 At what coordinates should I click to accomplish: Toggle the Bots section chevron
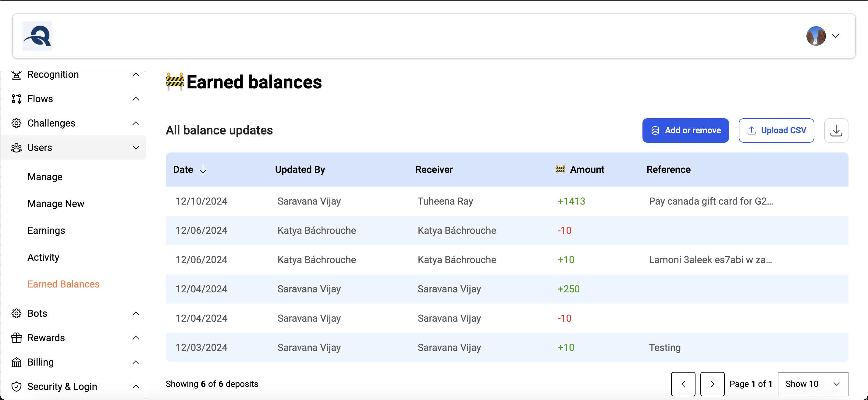tap(136, 313)
